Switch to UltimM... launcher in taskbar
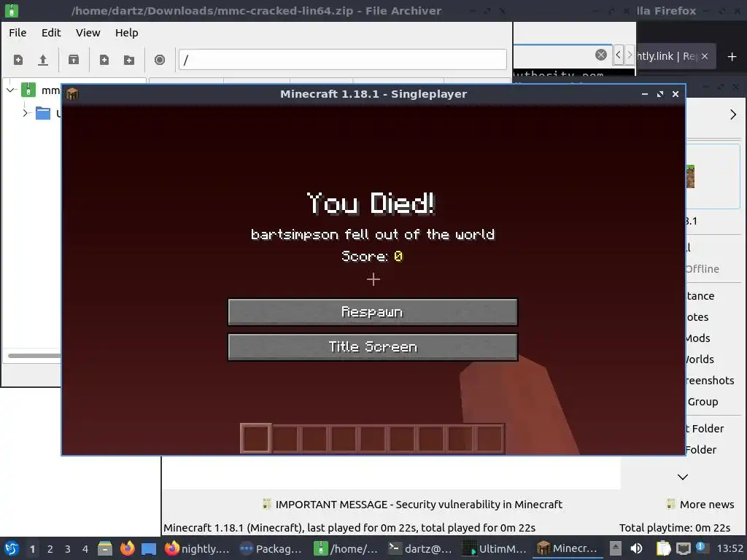Viewport: 747px width, 560px height. point(495,548)
